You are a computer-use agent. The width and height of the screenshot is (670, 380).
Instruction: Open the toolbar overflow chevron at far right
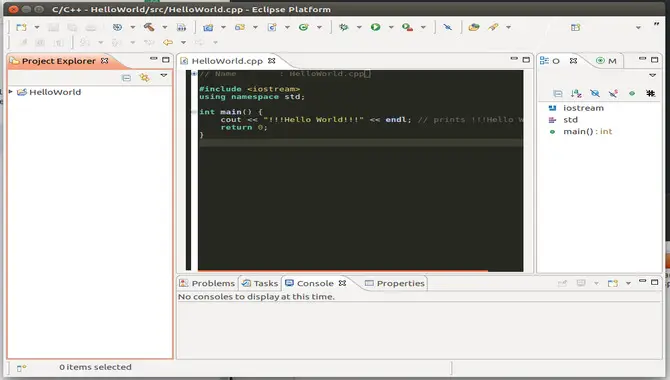click(x=656, y=24)
